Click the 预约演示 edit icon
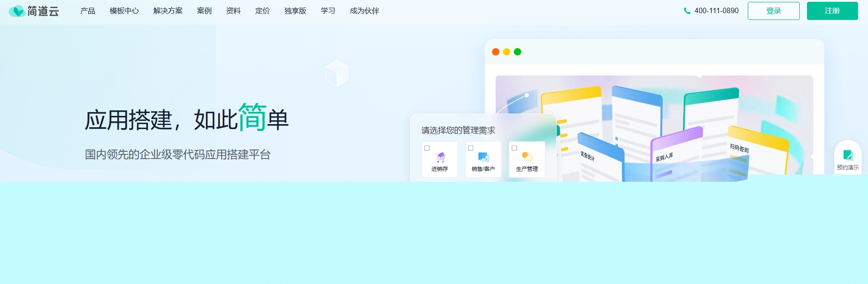Image resolution: width=868 pixels, height=284 pixels. (848, 155)
